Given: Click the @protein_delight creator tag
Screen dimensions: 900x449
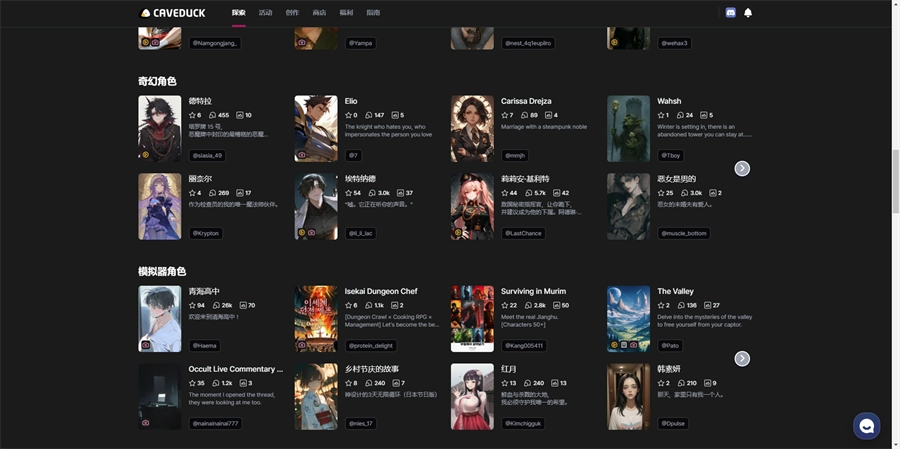Looking at the screenshot, I should pos(370,345).
